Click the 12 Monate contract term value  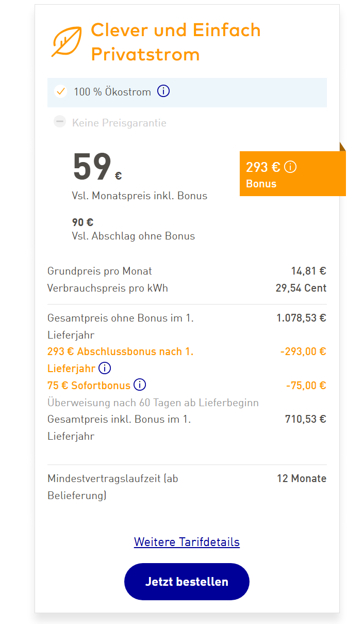301,478
